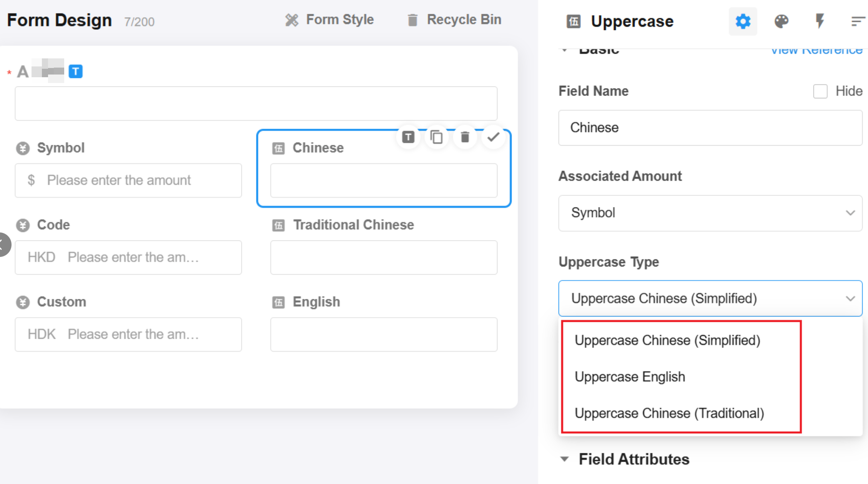
Task: Click the HDK amount input under Custom
Action: point(128,335)
